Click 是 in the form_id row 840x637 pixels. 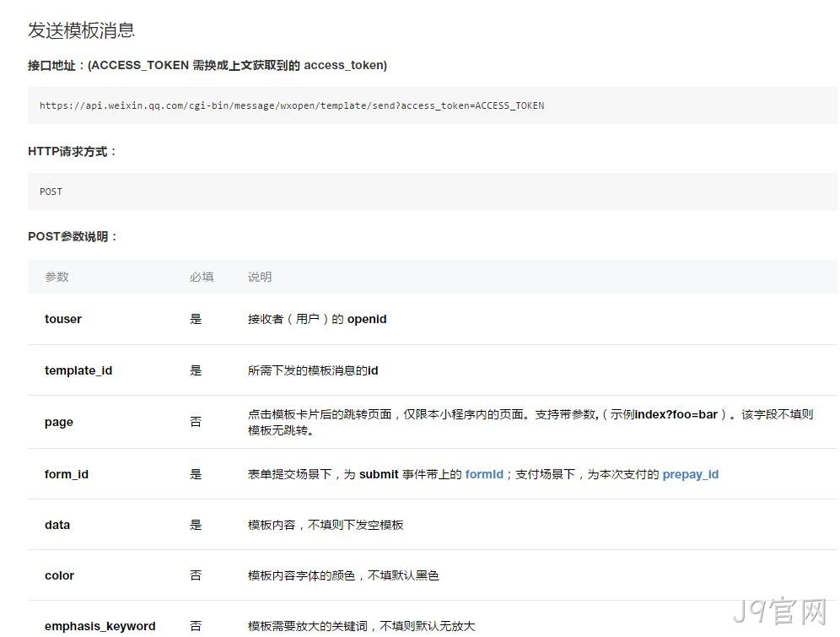pos(196,474)
